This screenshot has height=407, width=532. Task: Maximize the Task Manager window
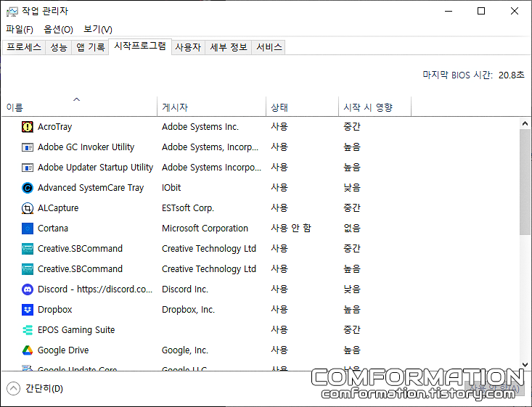(481, 11)
